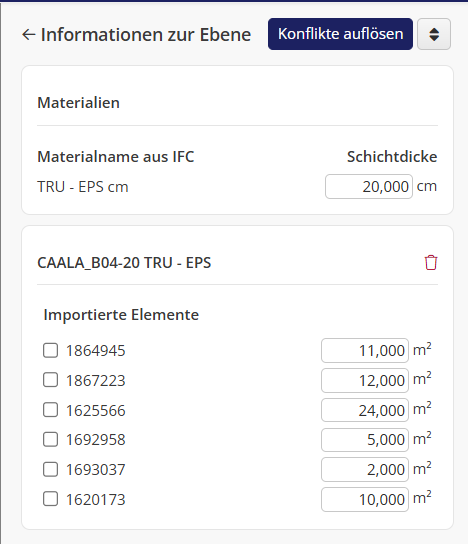
Task: Click the back arrow beside Informationen zur Ebene
Action: click(x=28, y=34)
